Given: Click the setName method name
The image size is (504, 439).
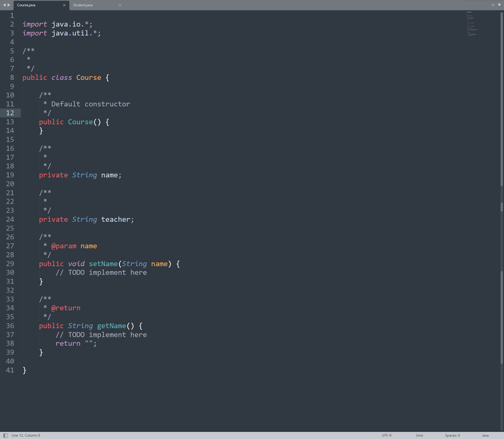Looking at the screenshot, I should (103, 264).
